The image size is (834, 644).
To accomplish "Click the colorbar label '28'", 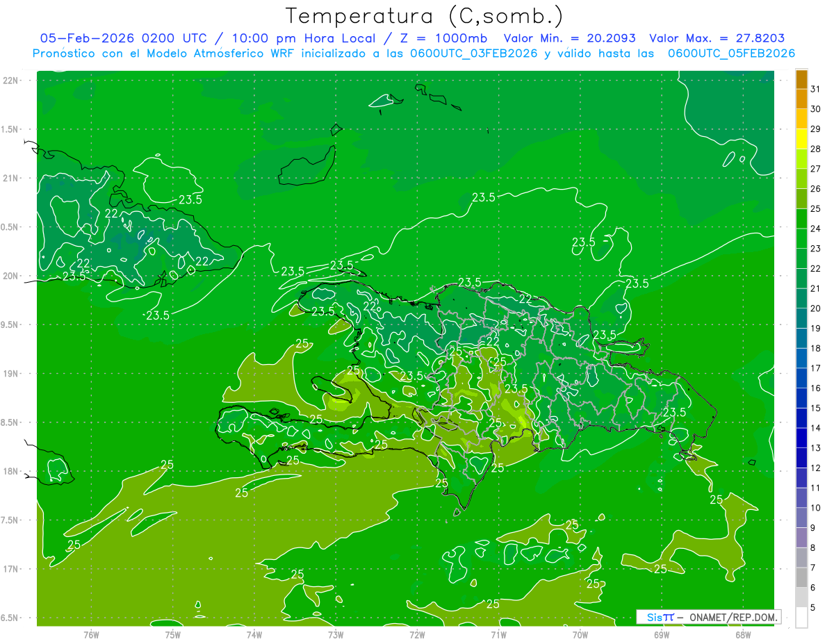I will (x=816, y=149).
